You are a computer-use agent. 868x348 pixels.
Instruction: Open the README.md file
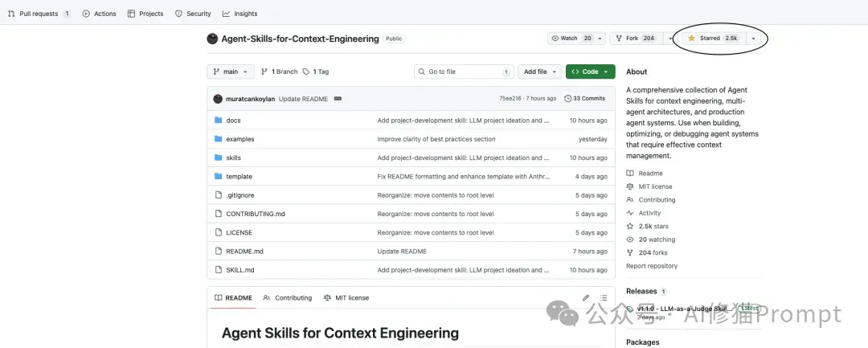pos(244,252)
